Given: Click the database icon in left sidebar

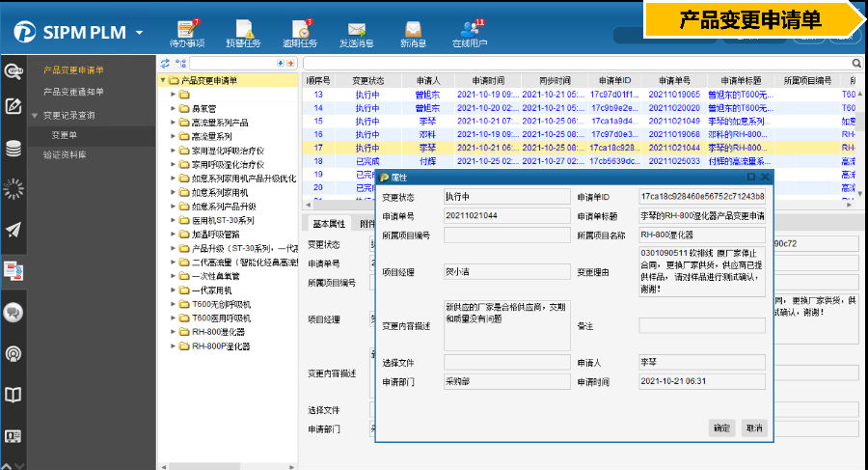Looking at the screenshot, I should click(x=14, y=149).
